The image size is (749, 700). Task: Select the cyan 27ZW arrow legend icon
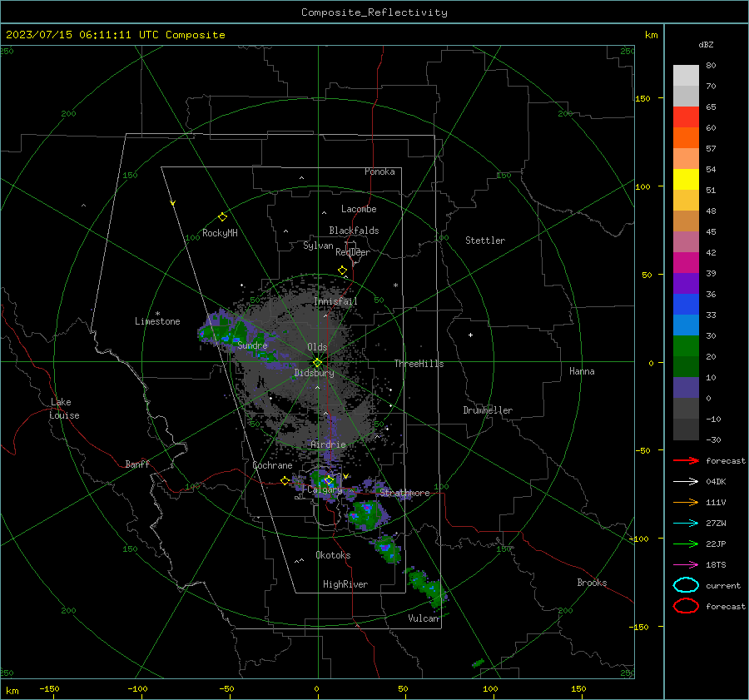pyautogui.click(x=686, y=524)
